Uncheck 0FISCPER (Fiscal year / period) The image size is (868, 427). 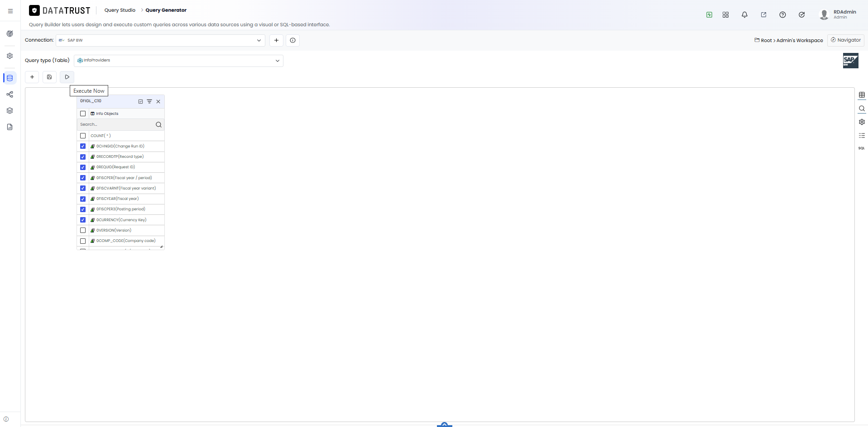coord(83,178)
